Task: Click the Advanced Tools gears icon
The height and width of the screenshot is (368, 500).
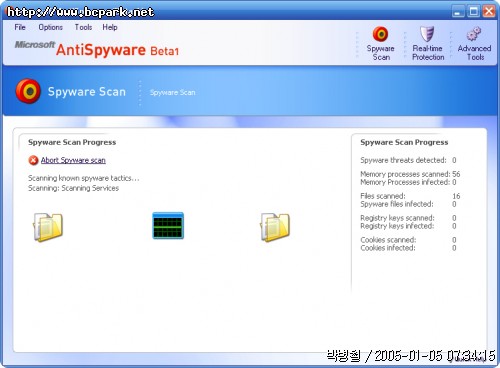Action: (x=474, y=34)
